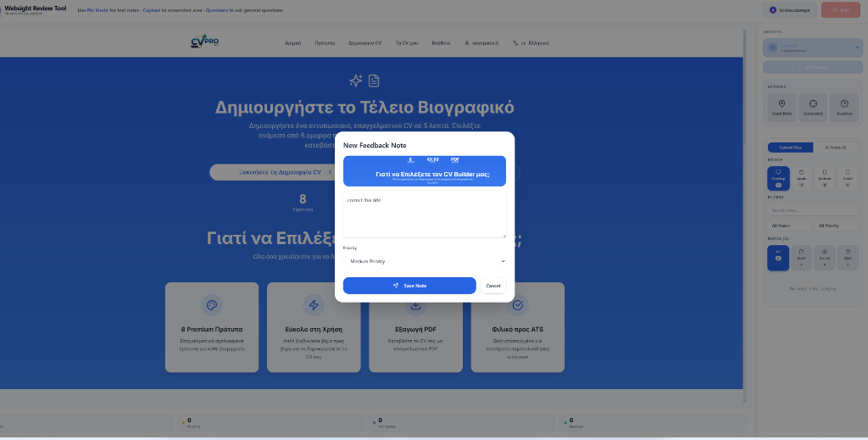Open the Ελληνικά language selector
This screenshot has height=440, width=868.
tap(531, 42)
